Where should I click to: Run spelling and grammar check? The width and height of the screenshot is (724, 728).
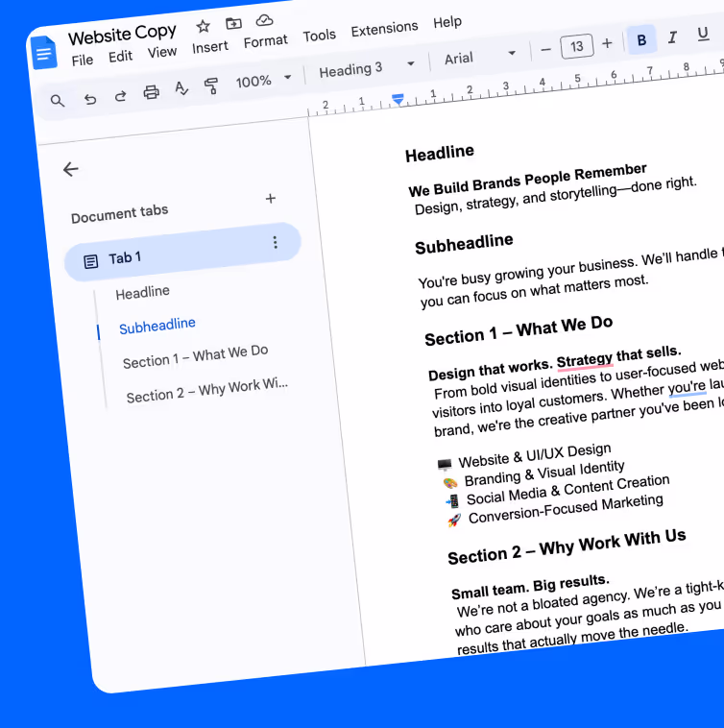[x=181, y=88]
